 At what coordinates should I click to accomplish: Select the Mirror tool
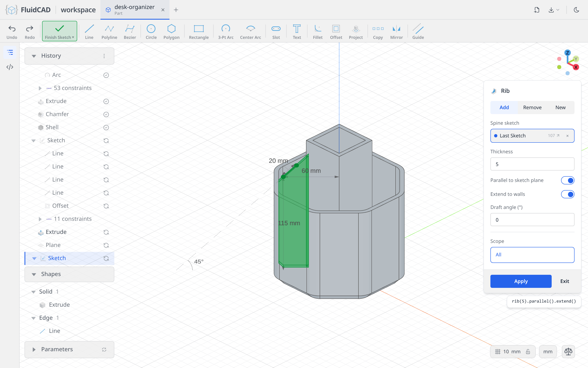[x=396, y=31]
